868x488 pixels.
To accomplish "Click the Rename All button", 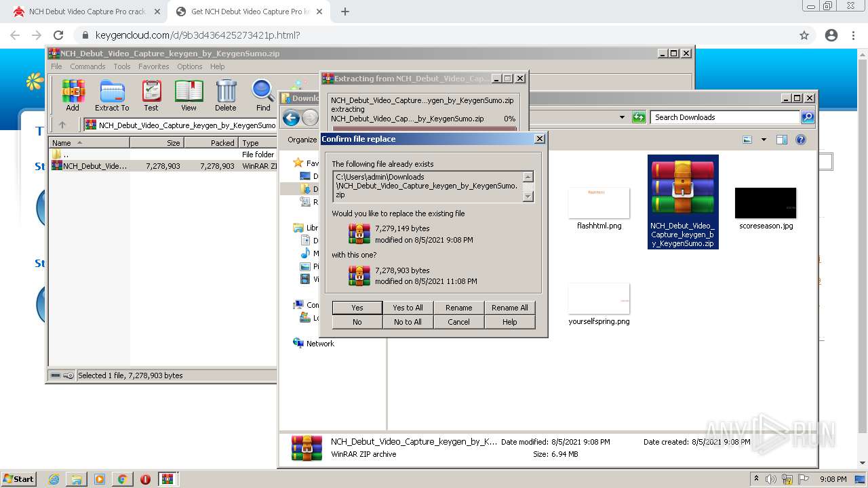I will 509,308.
